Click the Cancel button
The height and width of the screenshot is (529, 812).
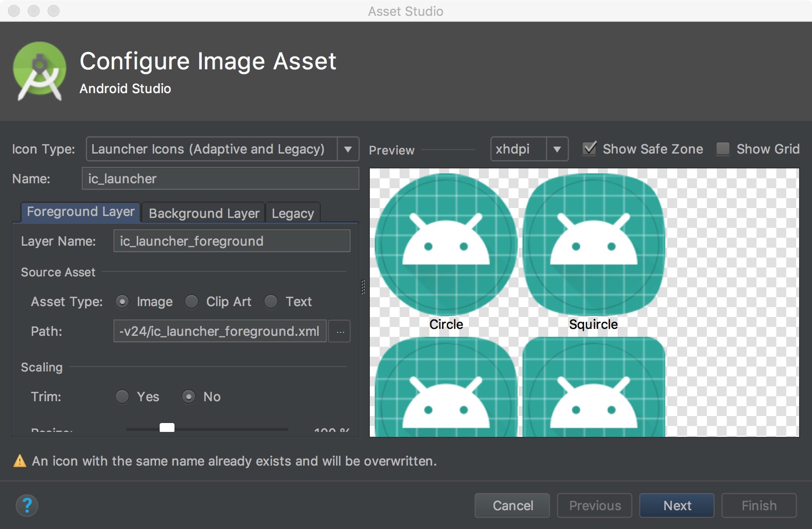513,505
